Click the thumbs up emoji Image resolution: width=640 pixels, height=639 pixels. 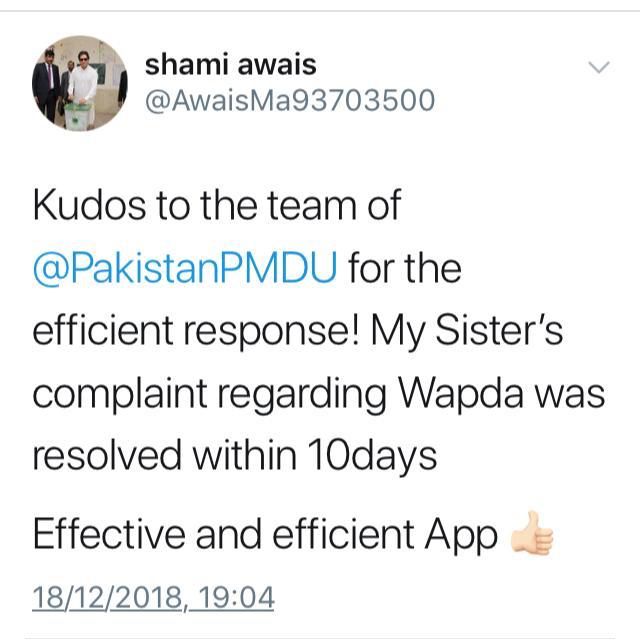coord(532,533)
